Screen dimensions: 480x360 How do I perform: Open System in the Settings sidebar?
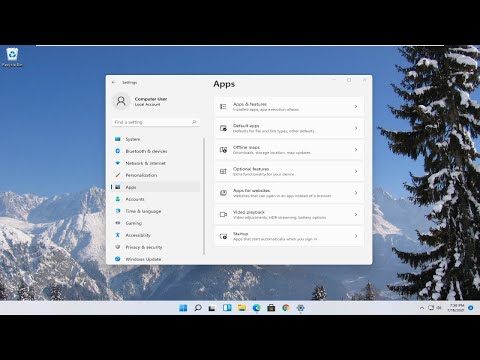click(x=155, y=139)
